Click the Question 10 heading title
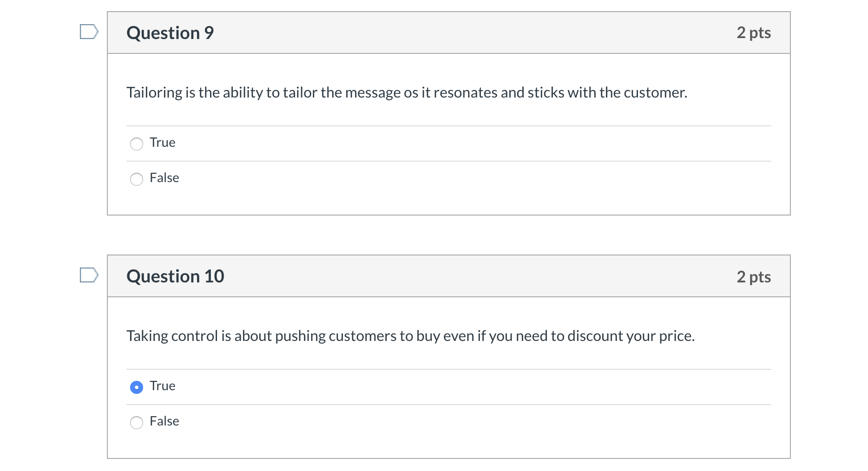 point(175,276)
